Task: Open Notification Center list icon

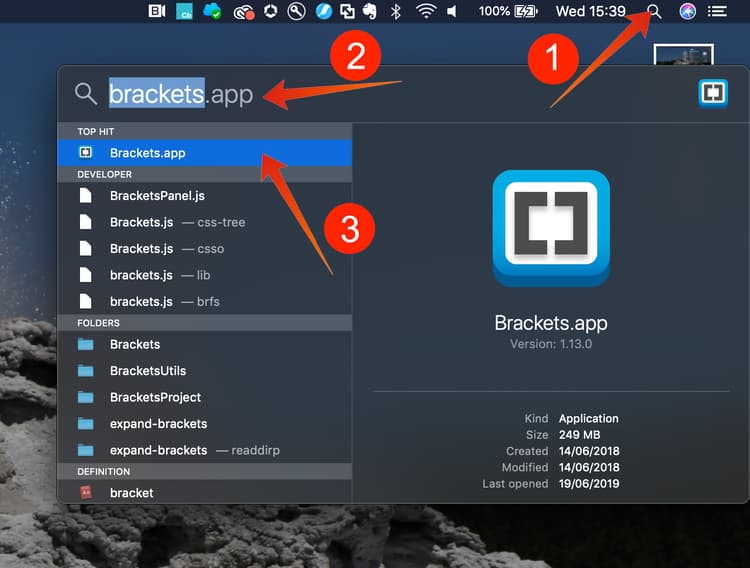Action: click(x=717, y=11)
